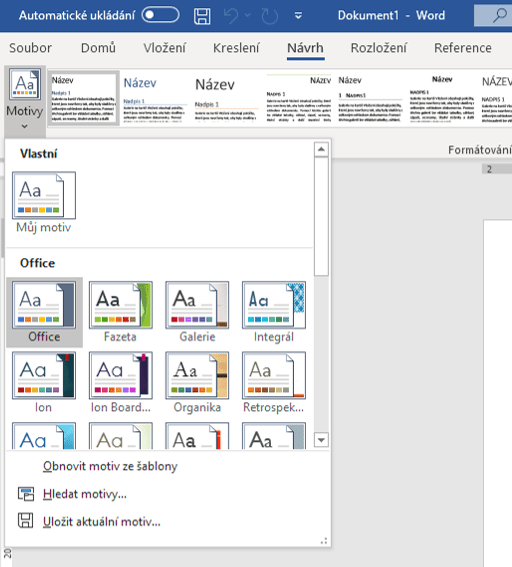Click Uložit aktuální motiv... option
Screen dimensions: 512x567
[102, 522]
